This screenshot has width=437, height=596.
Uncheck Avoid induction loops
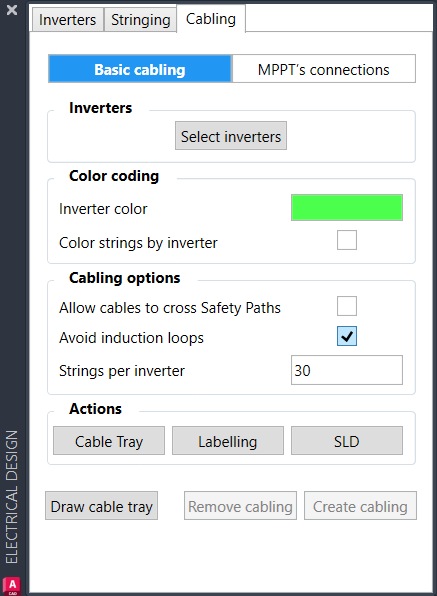tap(347, 336)
